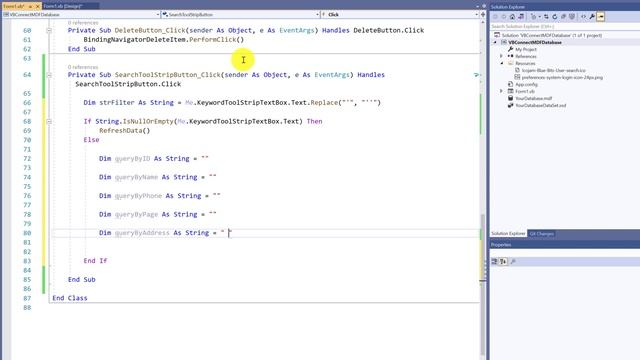Open the pending changes filter icon

click(533, 17)
